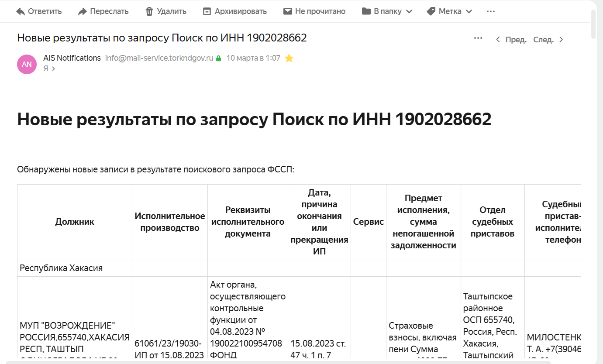
Task: Open the 'В папку' dropdown arrow
Action: [409, 12]
